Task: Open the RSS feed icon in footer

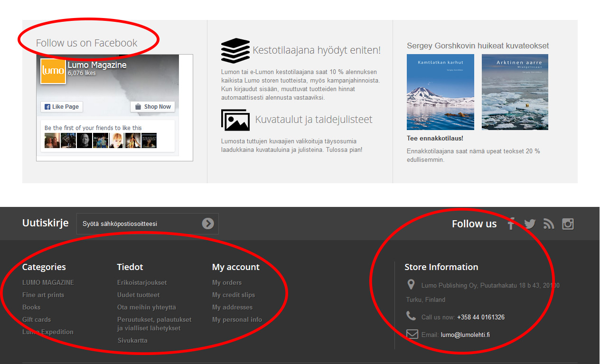Action: [549, 224]
